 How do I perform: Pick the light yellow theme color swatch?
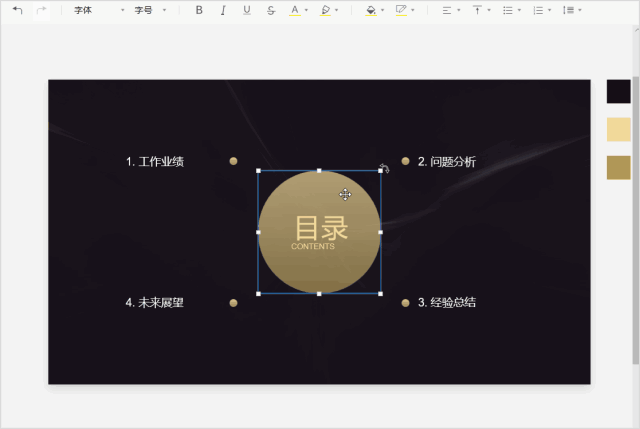[618, 129]
